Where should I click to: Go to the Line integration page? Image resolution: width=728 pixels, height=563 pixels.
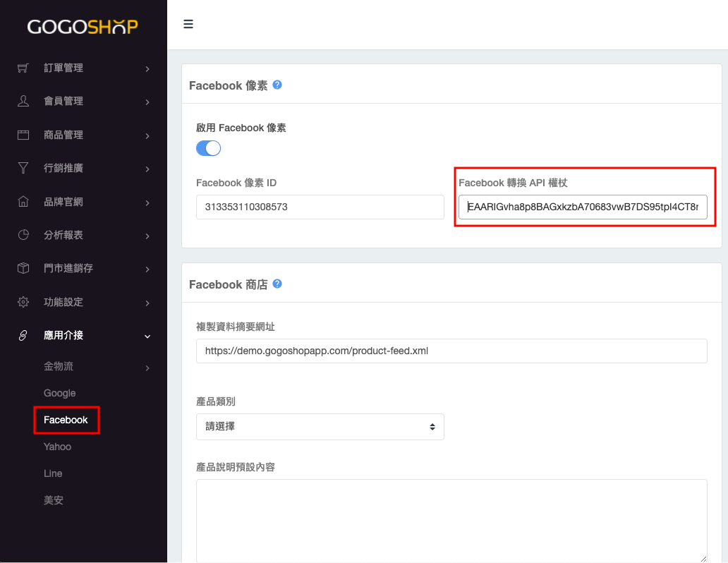click(53, 473)
